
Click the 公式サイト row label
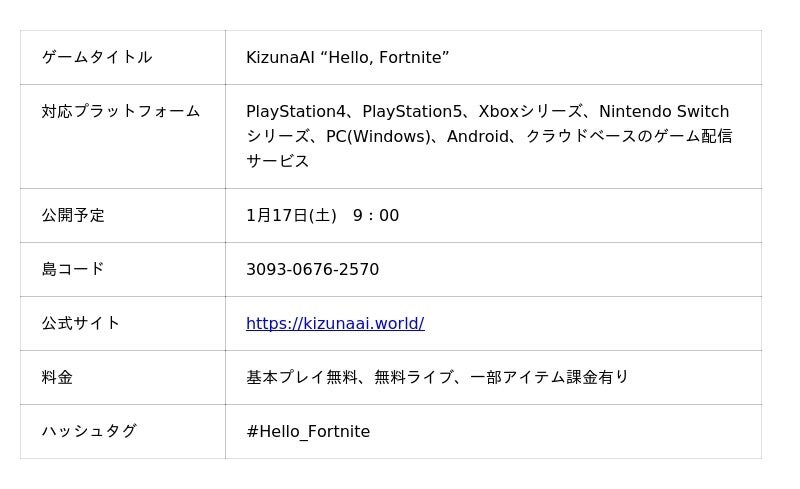pos(81,323)
